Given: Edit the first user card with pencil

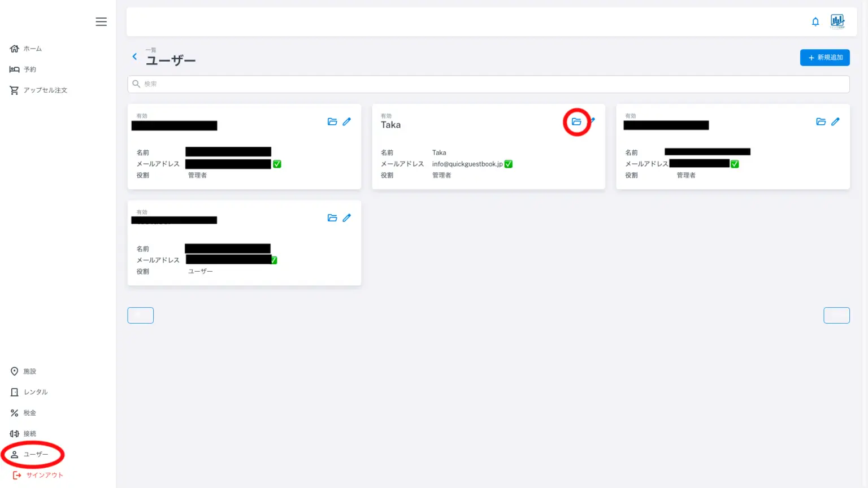Looking at the screenshot, I should click(x=347, y=121).
